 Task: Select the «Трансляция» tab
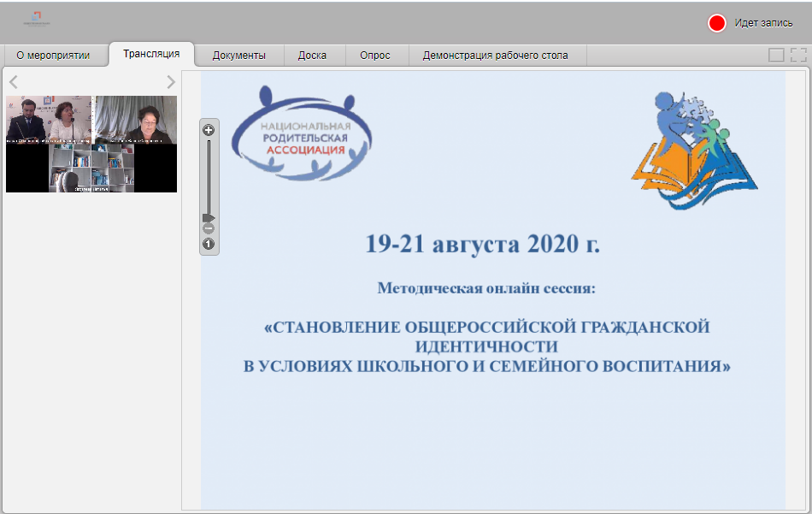click(151, 54)
